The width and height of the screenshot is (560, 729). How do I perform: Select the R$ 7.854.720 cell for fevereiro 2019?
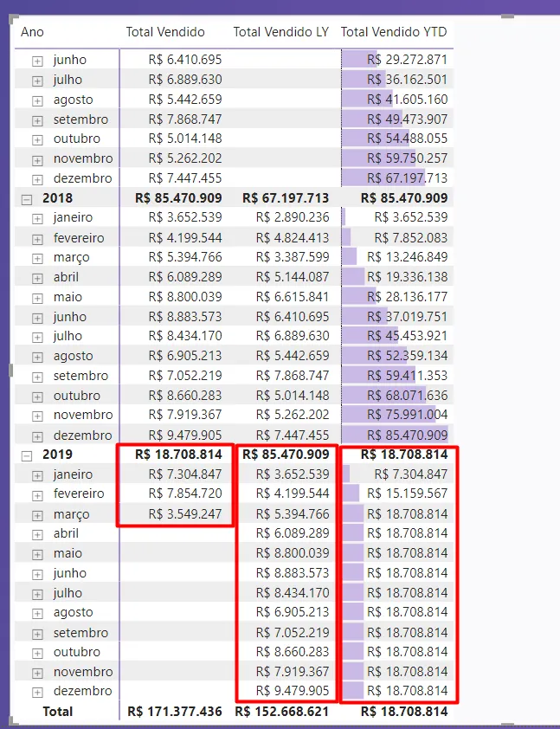click(x=185, y=494)
